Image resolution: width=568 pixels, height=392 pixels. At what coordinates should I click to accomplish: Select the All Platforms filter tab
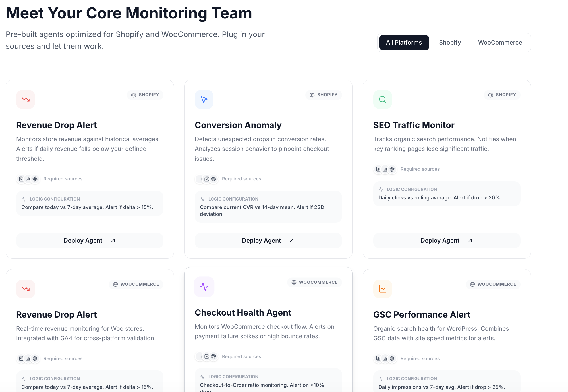click(x=404, y=43)
